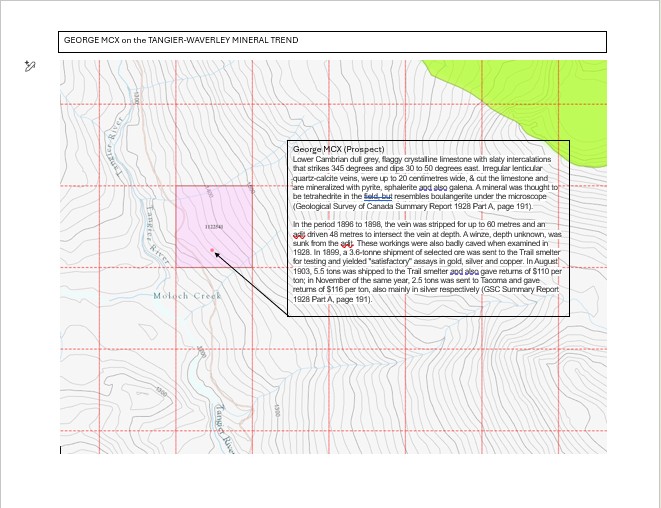The width and height of the screenshot is (661, 508).
Task: Click the claim number 1122340 label
Action: click(213, 228)
